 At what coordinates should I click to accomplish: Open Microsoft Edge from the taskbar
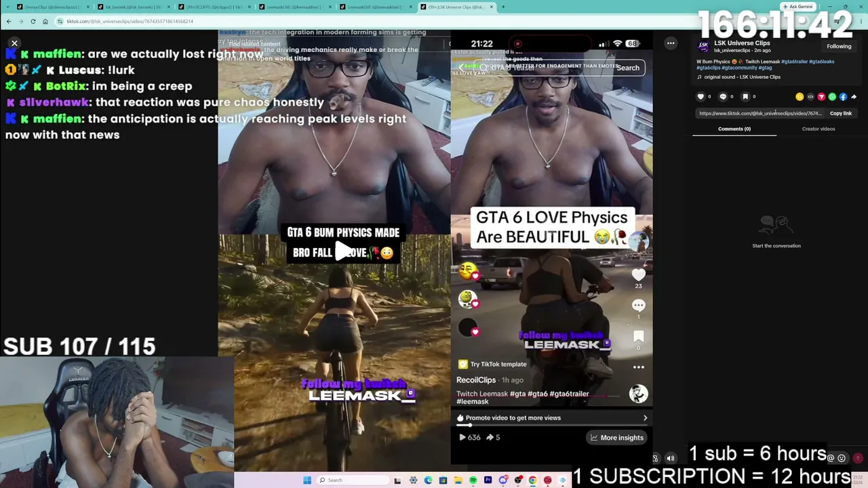click(x=428, y=481)
